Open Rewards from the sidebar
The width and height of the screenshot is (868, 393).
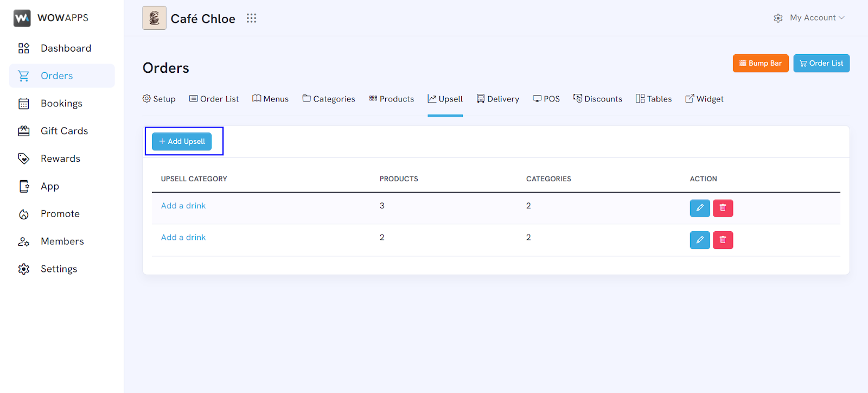click(x=62, y=159)
